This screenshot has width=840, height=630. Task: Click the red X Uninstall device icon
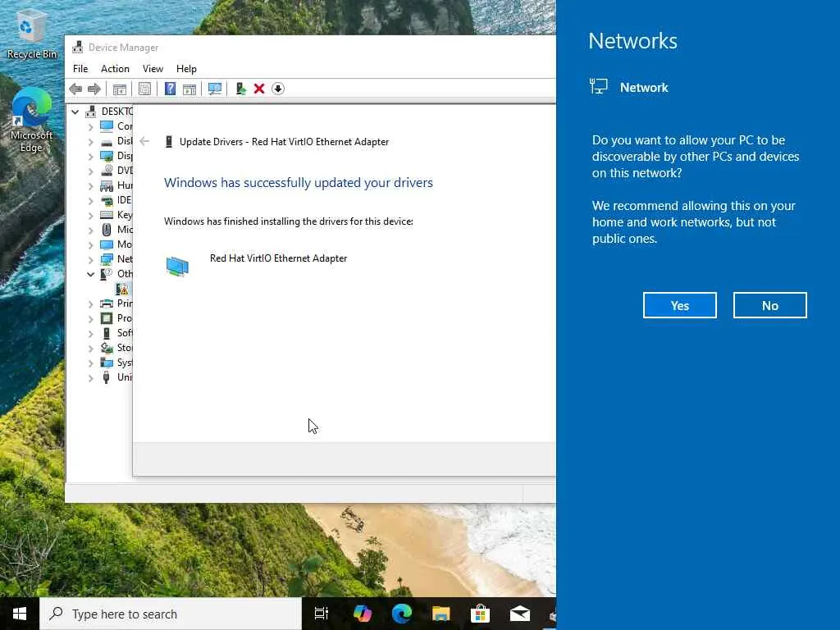(259, 89)
